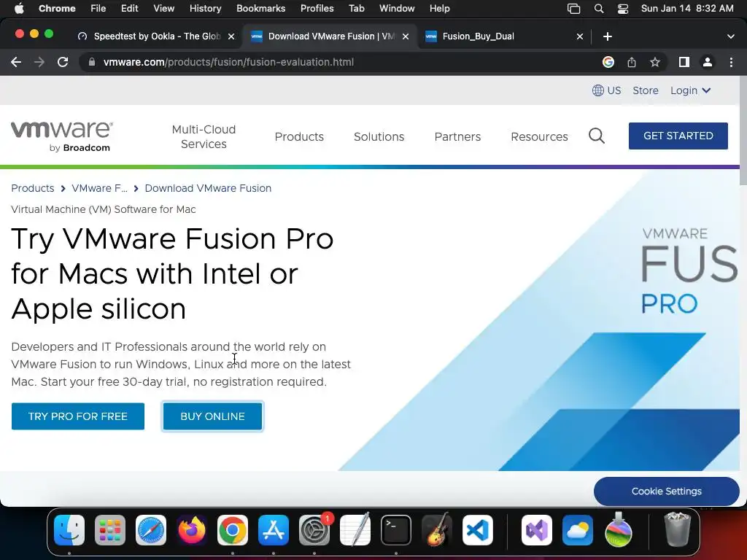
Task: Open the Solutions navigation menu
Action: click(379, 136)
